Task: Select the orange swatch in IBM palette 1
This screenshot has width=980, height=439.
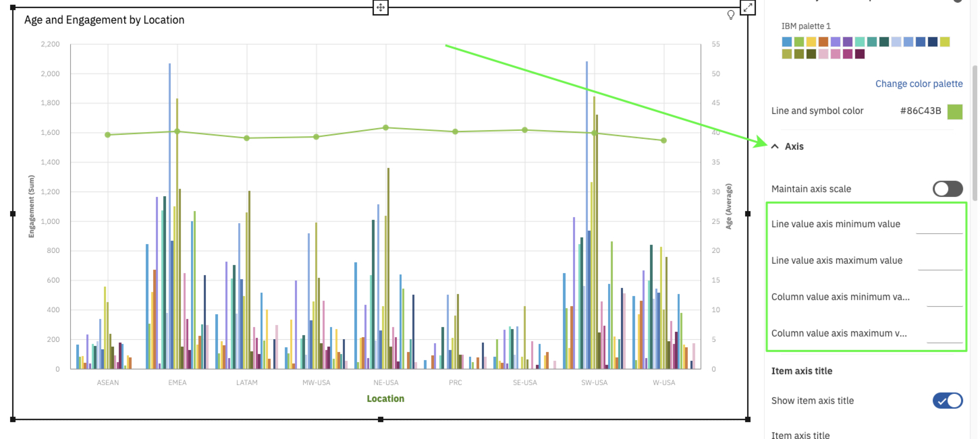Action: 823,42
